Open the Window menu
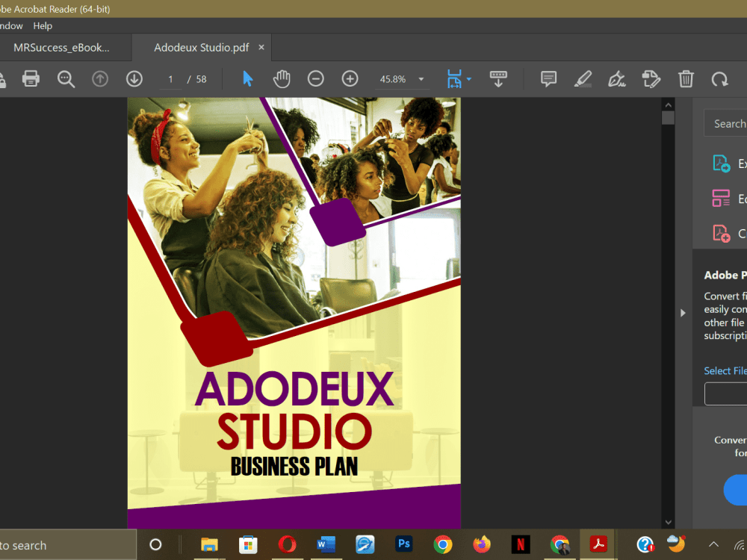Viewport: 747px width, 560px height. pyautogui.click(x=10, y=25)
